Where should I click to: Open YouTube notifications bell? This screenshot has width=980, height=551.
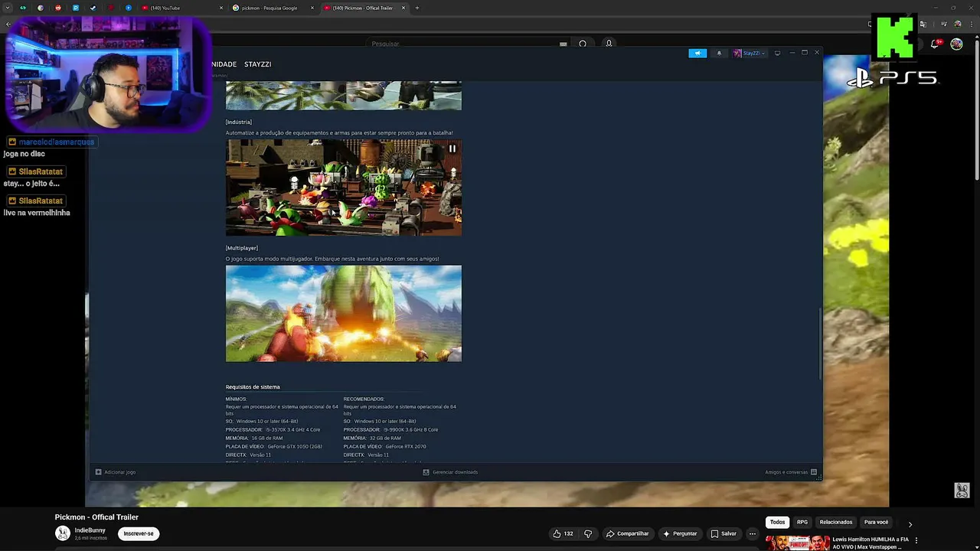pos(935,44)
